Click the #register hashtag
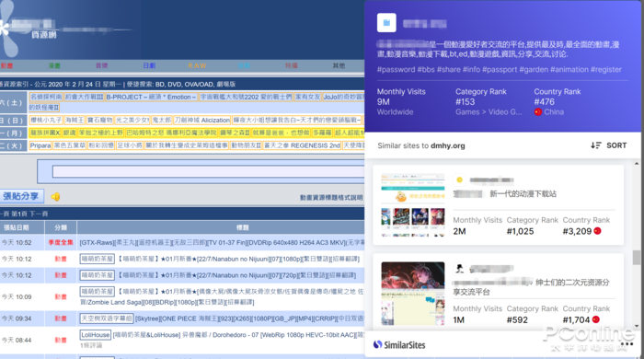Viewport: 644px width, 359px height. tap(606, 69)
